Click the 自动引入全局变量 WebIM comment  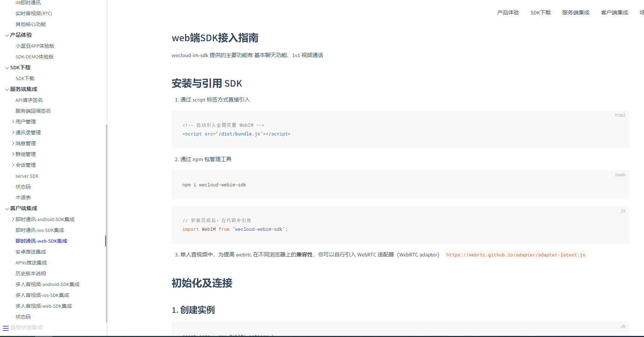click(x=223, y=125)
